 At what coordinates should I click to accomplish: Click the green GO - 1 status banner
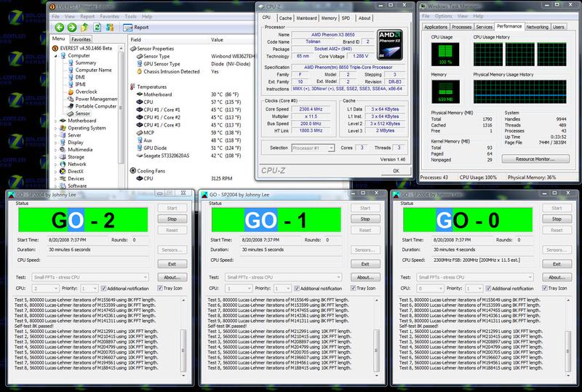(276, 220)
